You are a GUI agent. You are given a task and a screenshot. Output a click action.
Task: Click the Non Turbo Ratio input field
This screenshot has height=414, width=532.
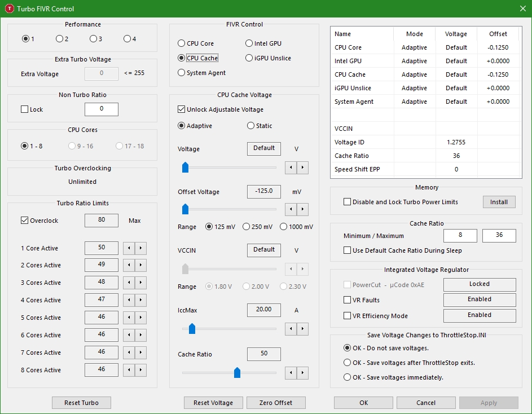(102, 109)
